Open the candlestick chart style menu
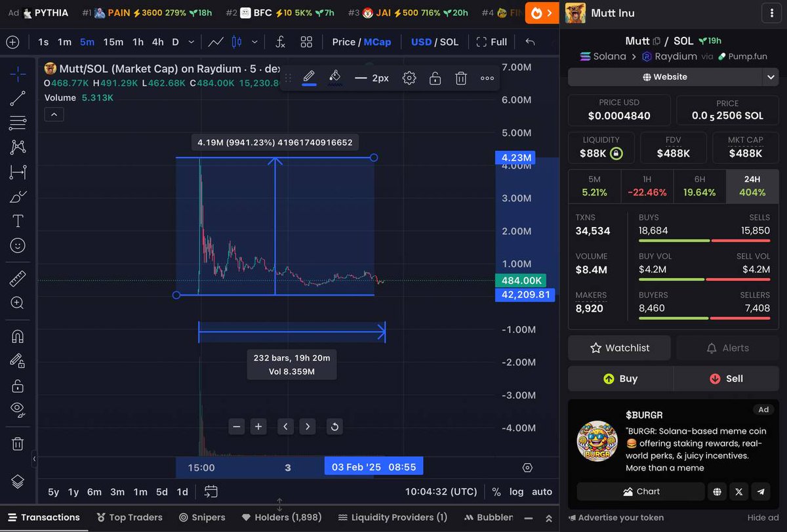Viewport: 787px width, 532px height. (x=237, y=42)
